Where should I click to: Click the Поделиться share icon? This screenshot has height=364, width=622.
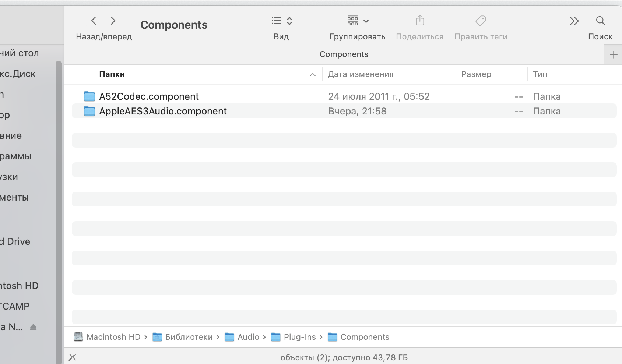pos(420,21)
